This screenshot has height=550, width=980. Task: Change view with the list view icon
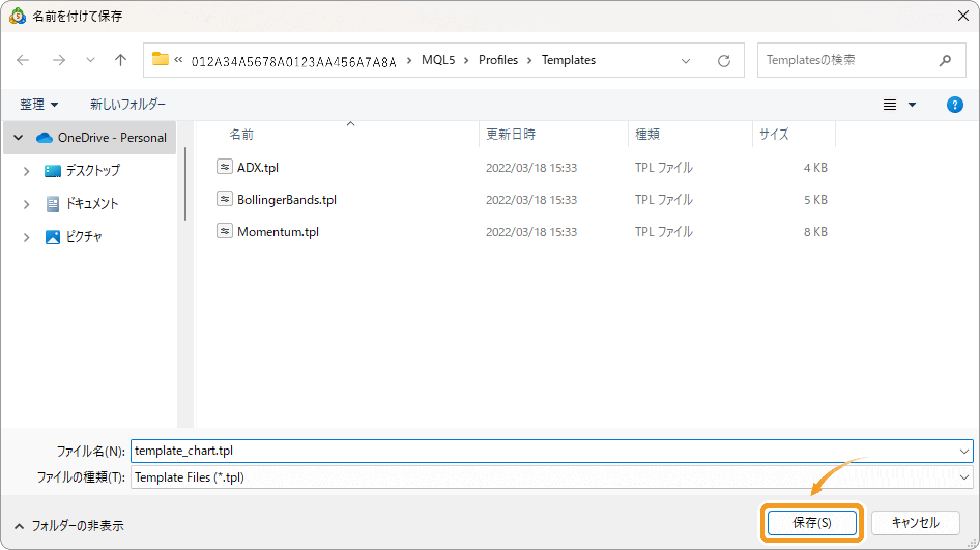click(890, 105)
